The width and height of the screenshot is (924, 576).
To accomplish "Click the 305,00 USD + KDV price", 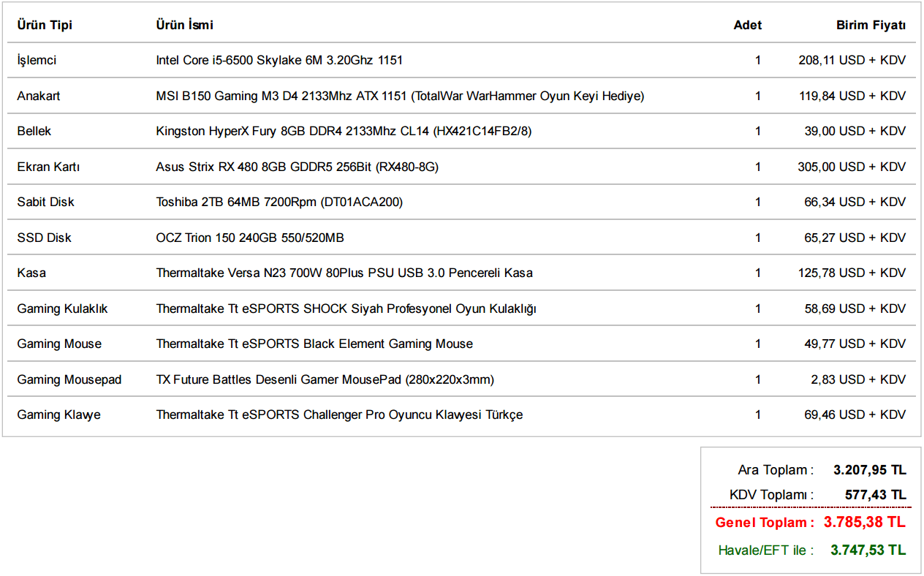I will (852, 167).
